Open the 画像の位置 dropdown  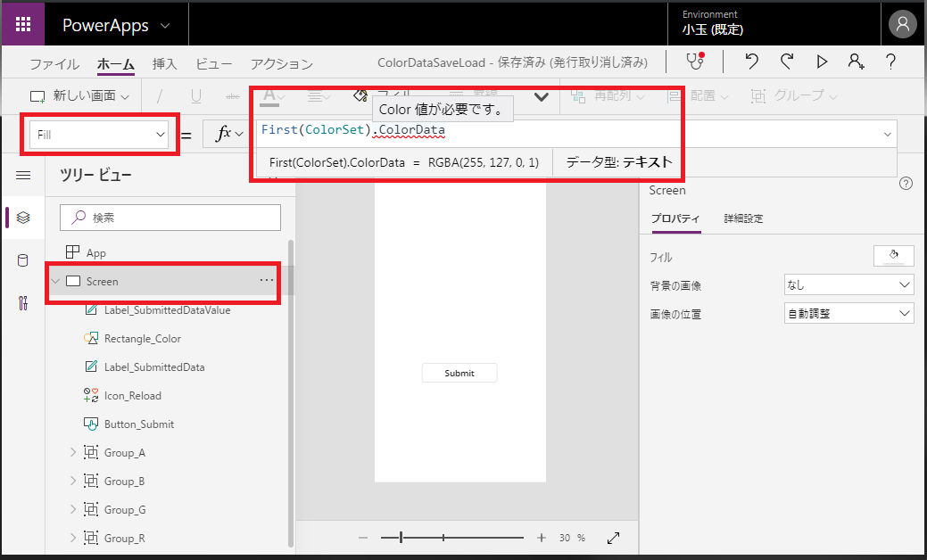coord(849,313)
